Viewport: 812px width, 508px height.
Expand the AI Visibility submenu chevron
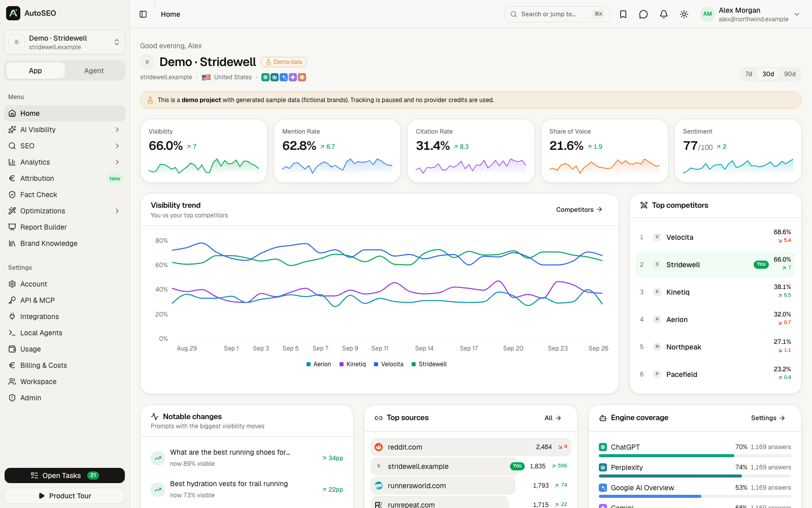click(117, 130)
